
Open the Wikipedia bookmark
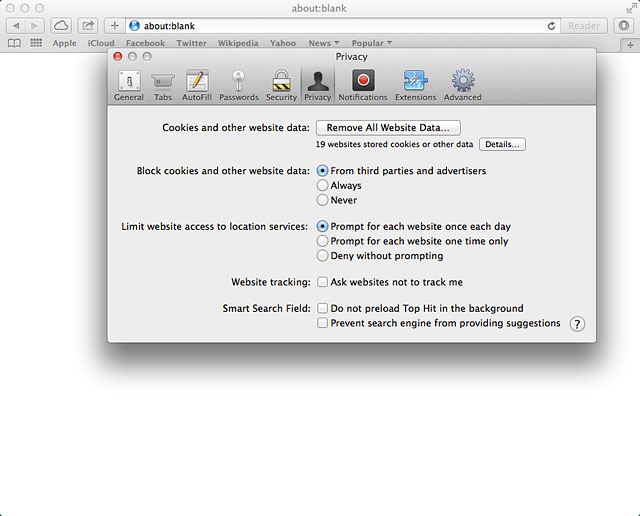coord(238,43)
